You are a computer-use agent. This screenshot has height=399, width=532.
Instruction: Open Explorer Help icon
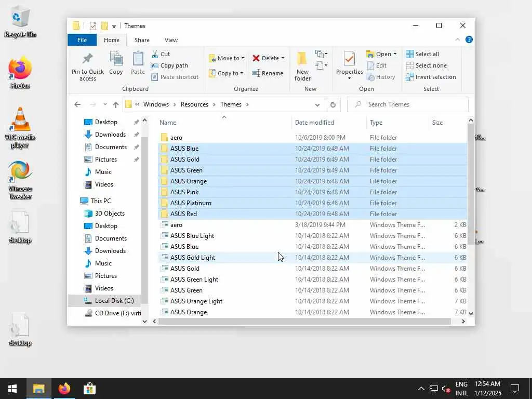(469, 39)
